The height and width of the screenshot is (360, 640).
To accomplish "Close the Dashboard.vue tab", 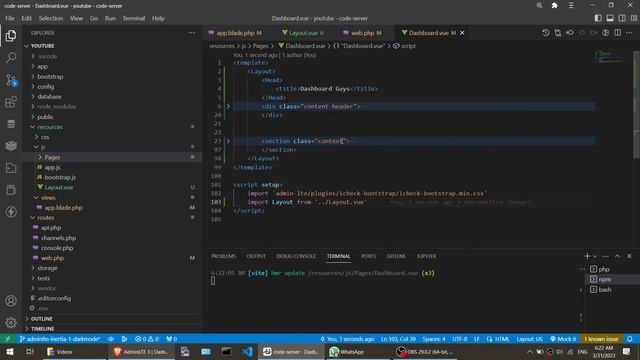I will 462,33.
